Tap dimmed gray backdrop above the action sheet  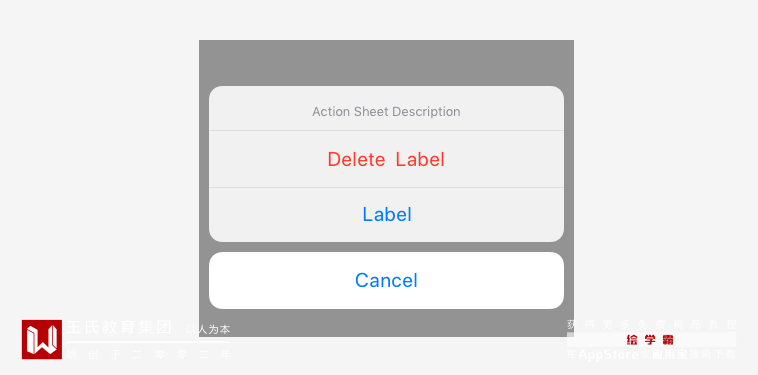click(386, 63)
